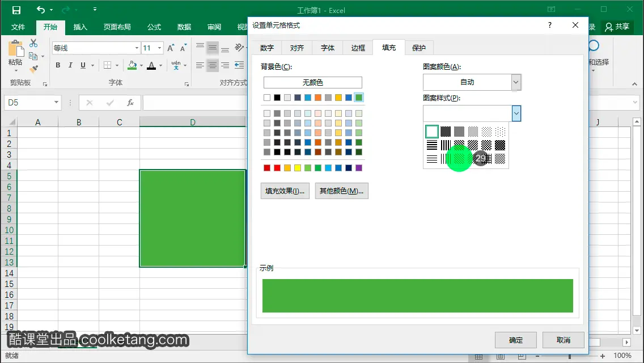Click the Font Color letter A icon

(x=151, y=65)
